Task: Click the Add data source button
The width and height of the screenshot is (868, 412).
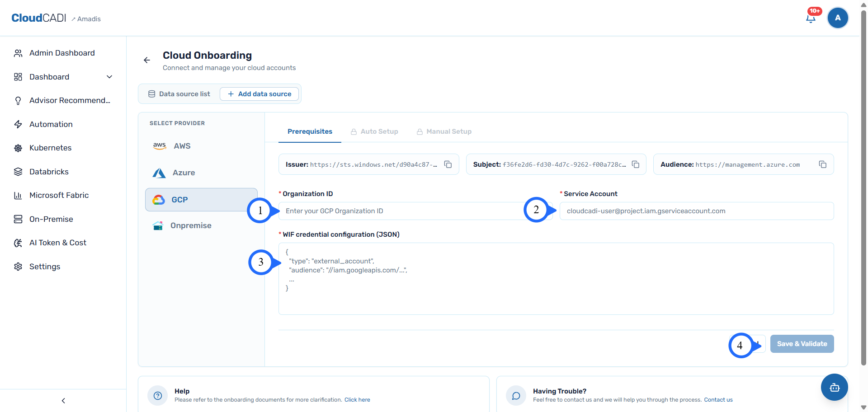Action: tap(259, 94)
